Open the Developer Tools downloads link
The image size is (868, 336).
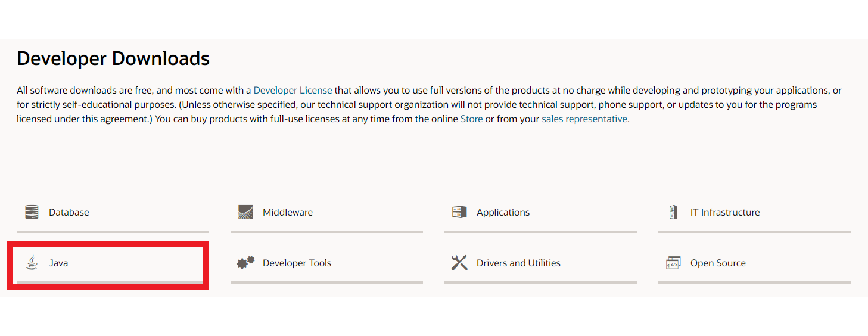(297, 263)
